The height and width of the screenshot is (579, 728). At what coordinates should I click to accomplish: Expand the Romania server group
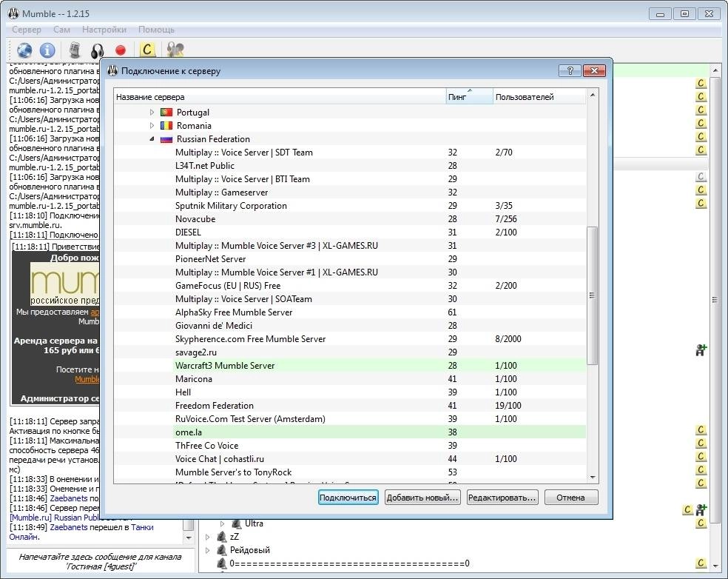[152, 125]
